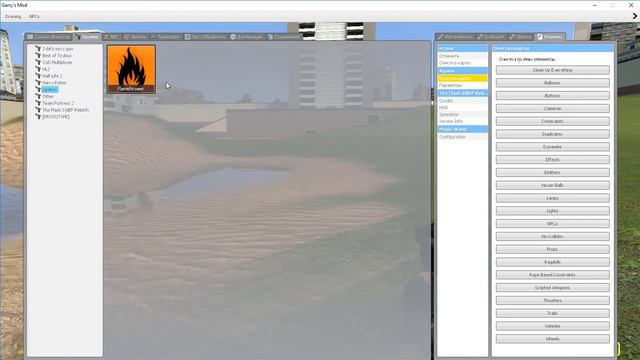Clean up Thrusters
The image size is (640, 360).
[x=553, y=300]
